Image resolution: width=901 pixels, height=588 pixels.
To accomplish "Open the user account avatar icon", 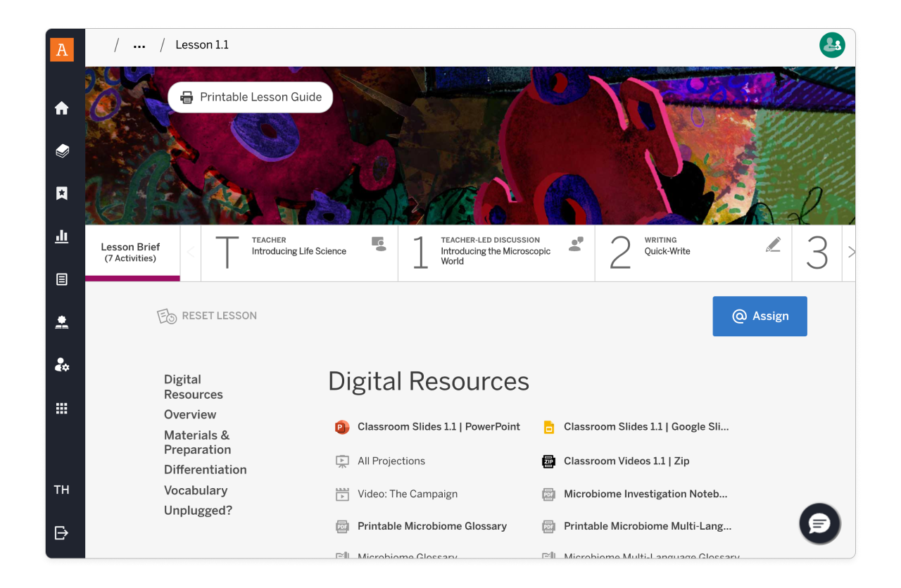I will pos(832,45).
